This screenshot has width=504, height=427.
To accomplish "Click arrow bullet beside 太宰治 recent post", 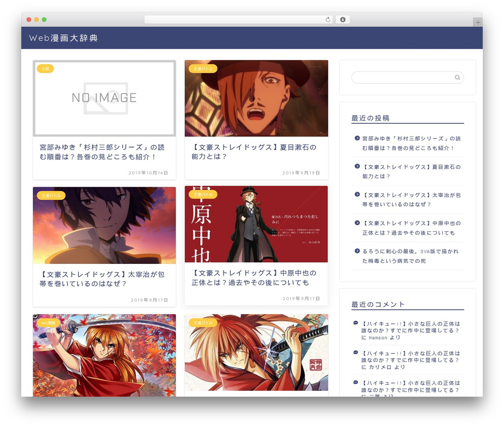I will coord(357,194).
